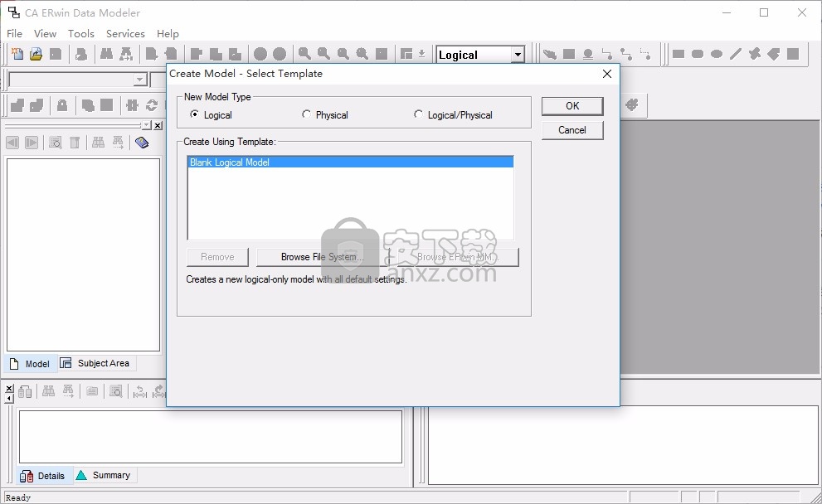Switch to the Model tab
Image resolution: width=822 pixels, height=504 pixels.
click(x=31, y=364)
